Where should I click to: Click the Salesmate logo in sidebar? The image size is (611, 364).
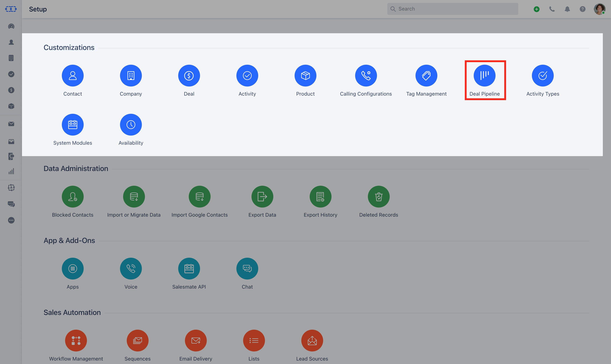(11, 9)
